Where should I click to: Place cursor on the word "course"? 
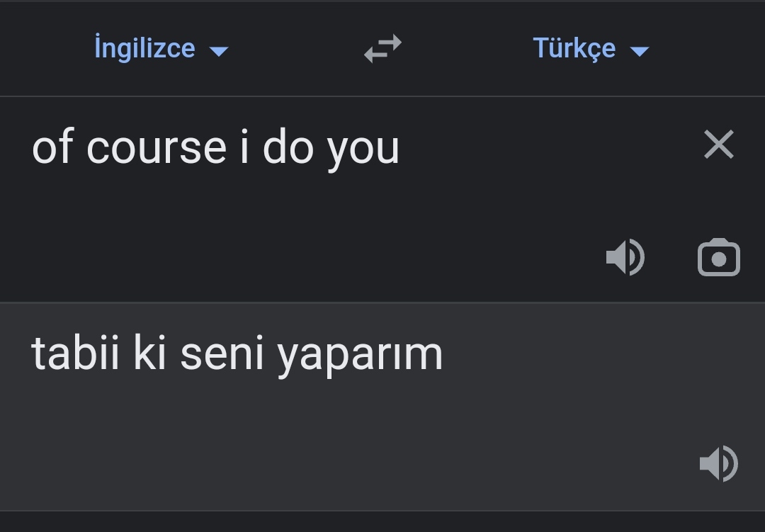point(157,148)
